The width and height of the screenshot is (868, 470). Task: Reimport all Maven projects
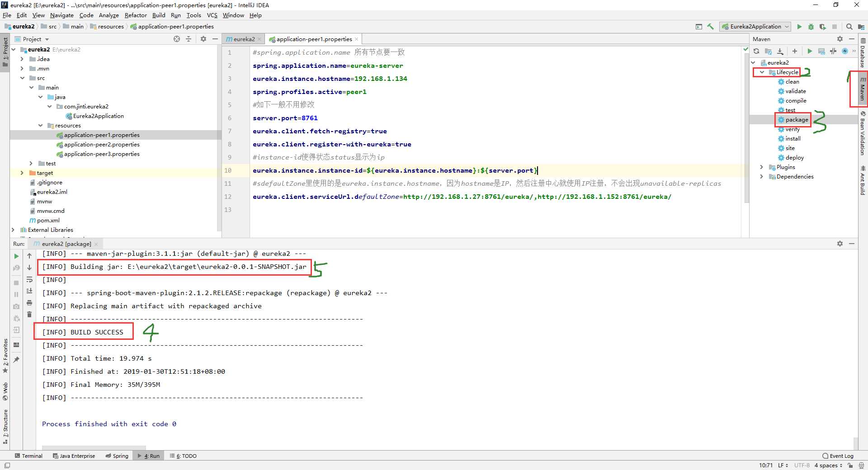click(756, 51)
